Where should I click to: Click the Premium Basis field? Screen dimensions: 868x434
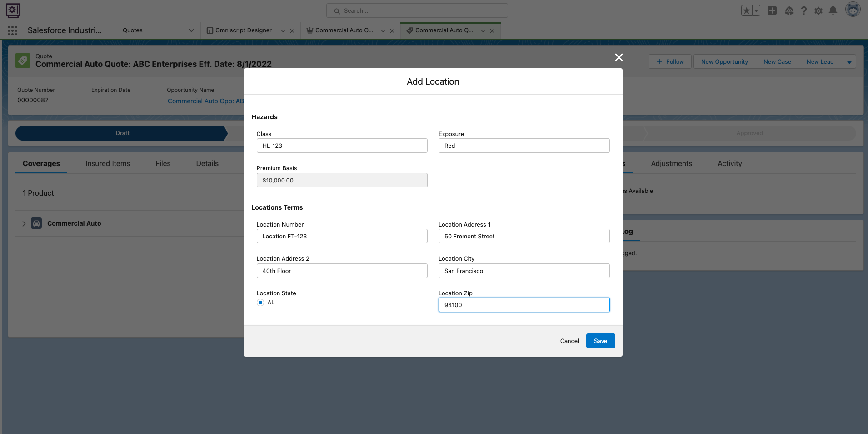342,180
